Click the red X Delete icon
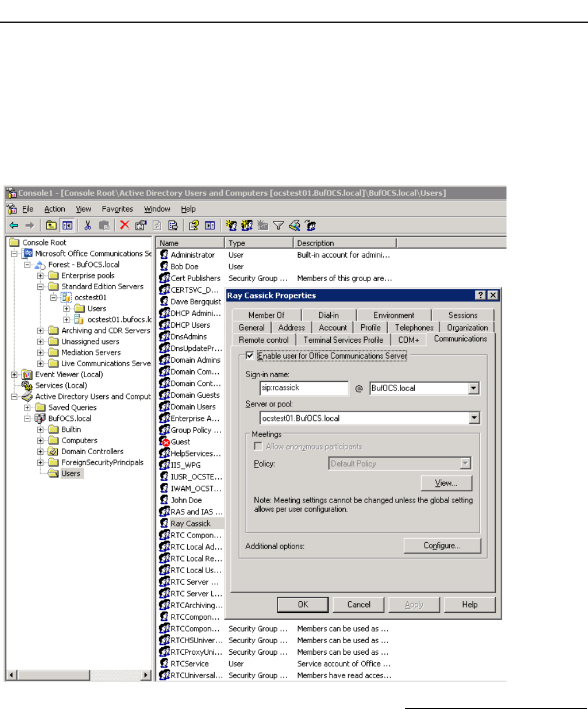 coord(124,225)
